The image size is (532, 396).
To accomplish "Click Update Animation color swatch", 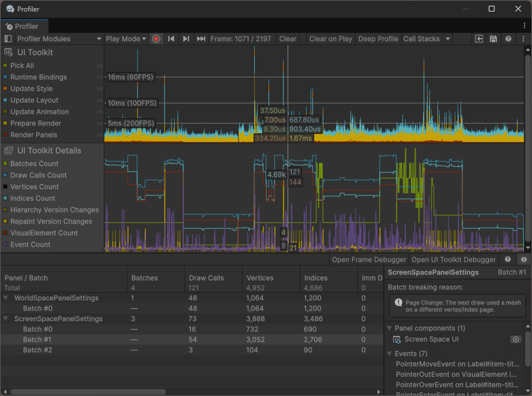I will click(5, 112).
